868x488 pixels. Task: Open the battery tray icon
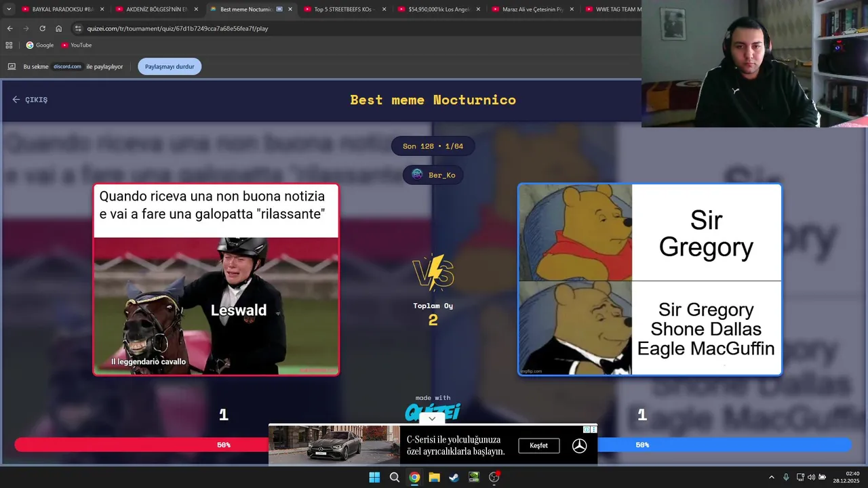pyautogui.click(x=823, y=477)
